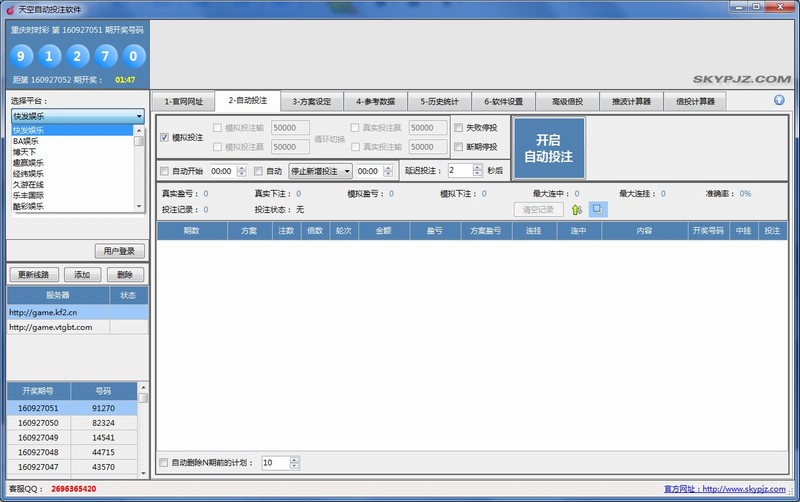Click the app icon in the title bar

click(9, 8)
